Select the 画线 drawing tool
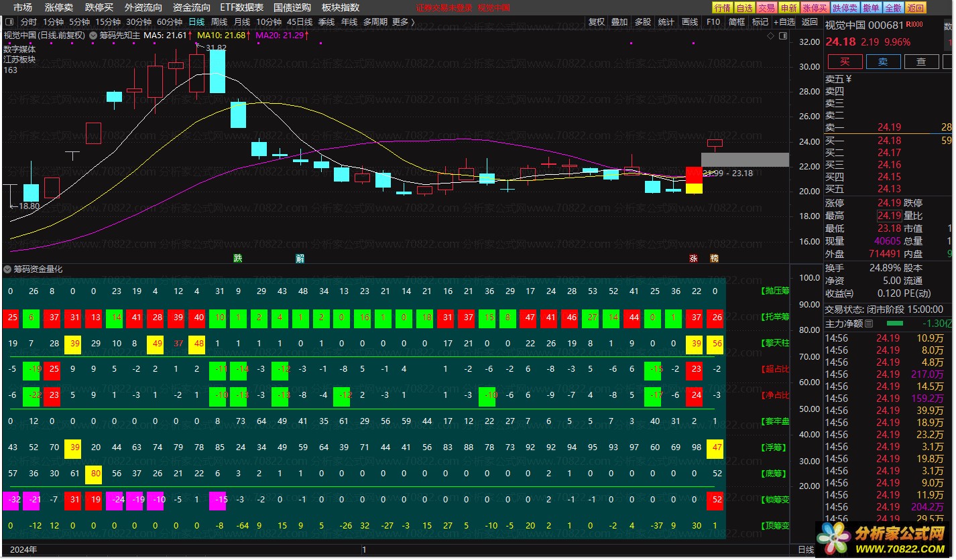This screenshot has width=956, height=560. coord(690,22)
